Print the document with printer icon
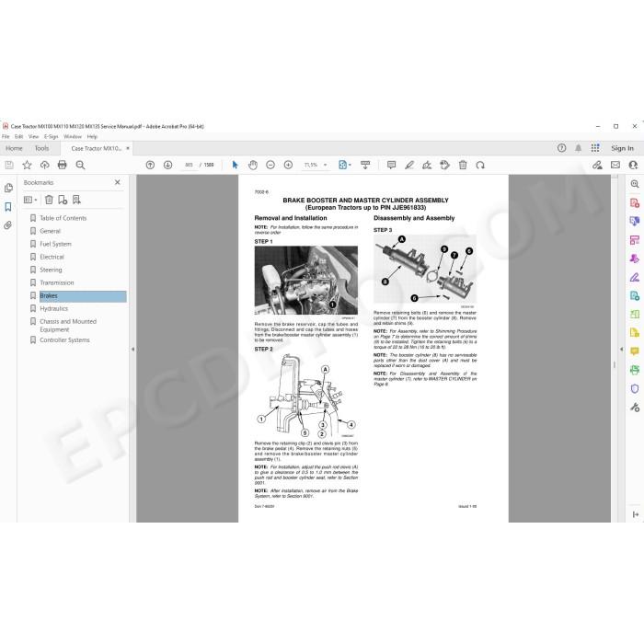This screenshot has height=644, width=644. tap(62, 165)
